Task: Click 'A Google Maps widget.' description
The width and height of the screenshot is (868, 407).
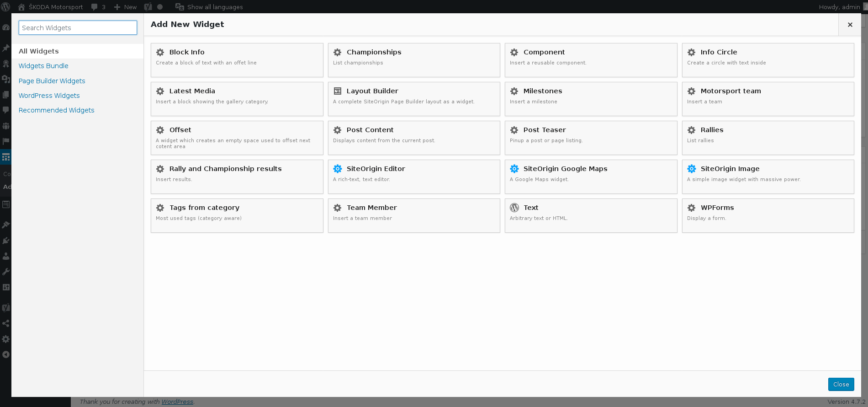Action: (x=540, y=179)
